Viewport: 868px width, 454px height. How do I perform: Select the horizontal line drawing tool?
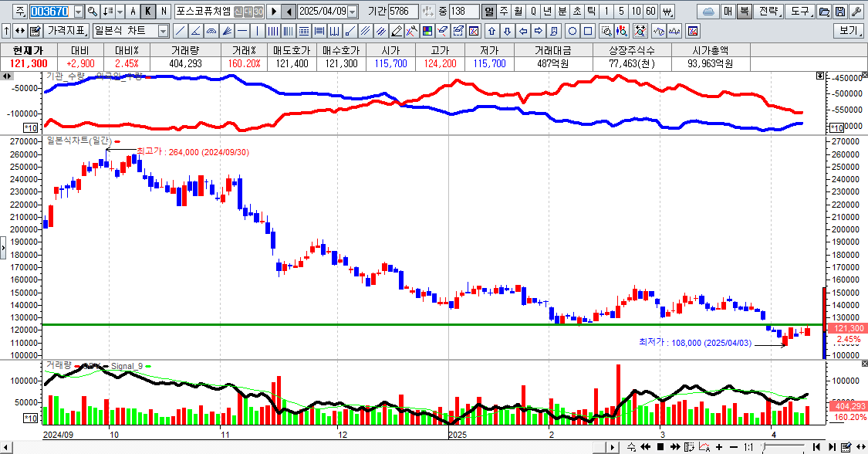(242, 31)
